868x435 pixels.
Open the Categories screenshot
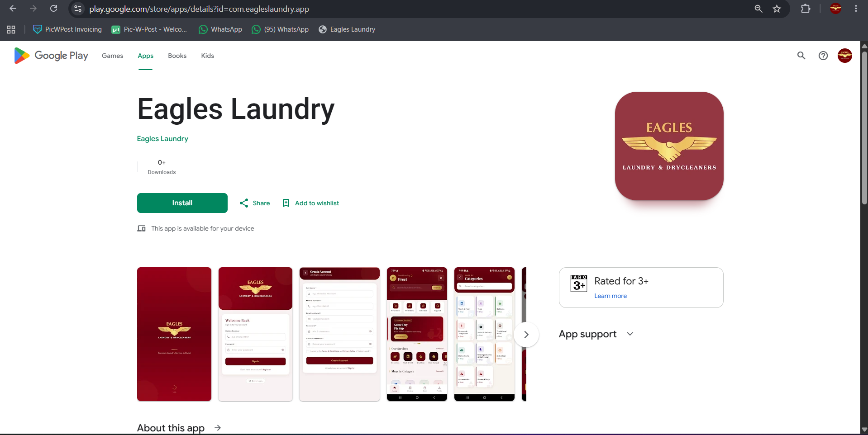484,334
